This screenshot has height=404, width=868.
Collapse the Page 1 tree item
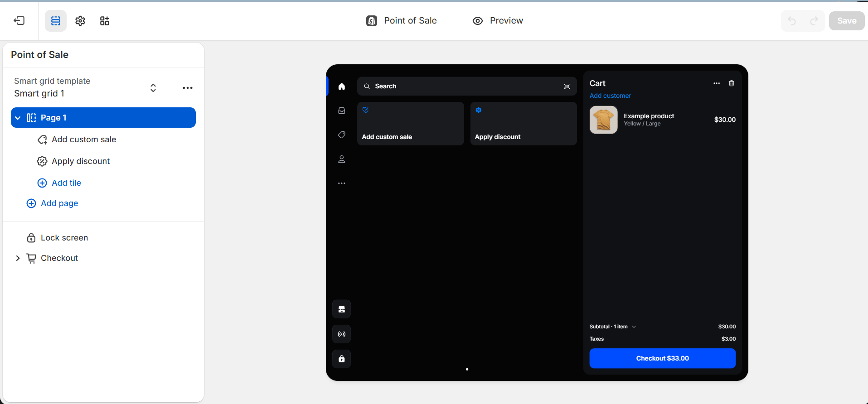(x=18, y=118)
